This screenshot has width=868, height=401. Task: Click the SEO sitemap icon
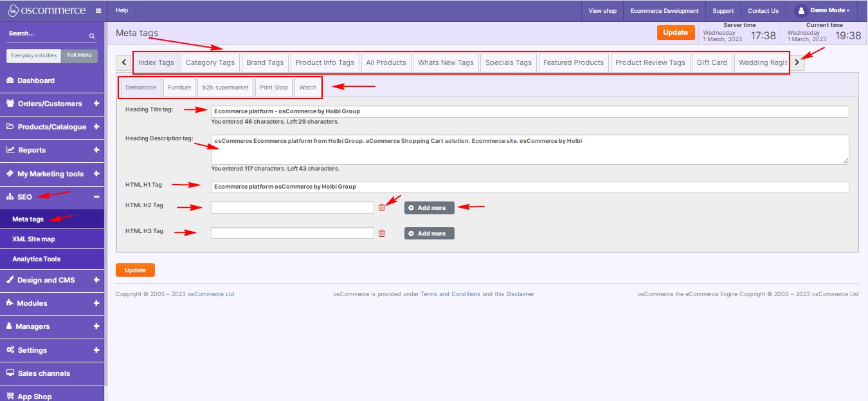[x=10, y=197]
